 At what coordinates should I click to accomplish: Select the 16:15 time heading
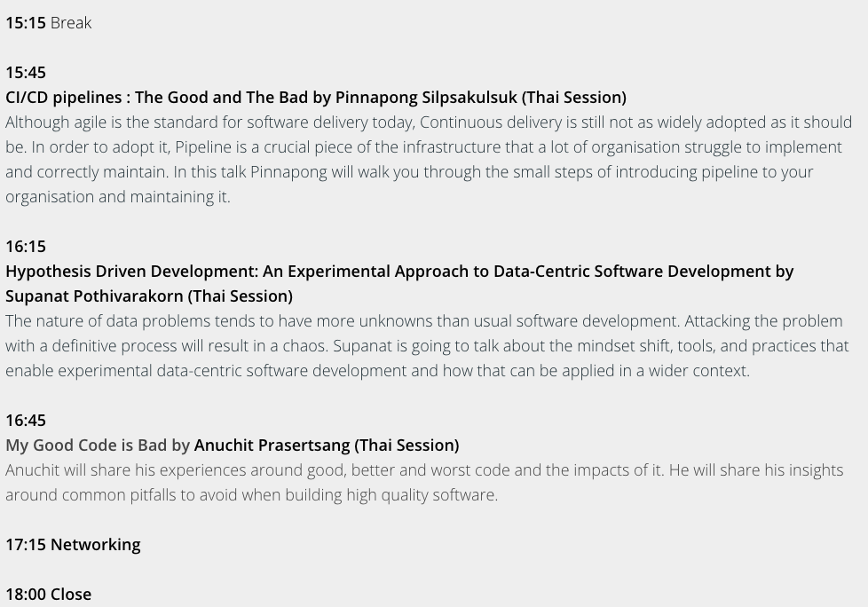tap(26, 246)
